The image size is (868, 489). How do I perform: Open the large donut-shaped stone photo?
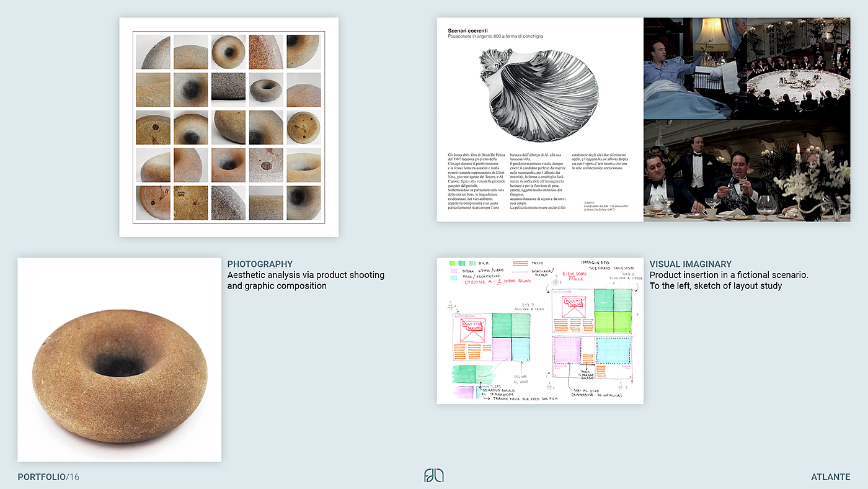[120, 360]
